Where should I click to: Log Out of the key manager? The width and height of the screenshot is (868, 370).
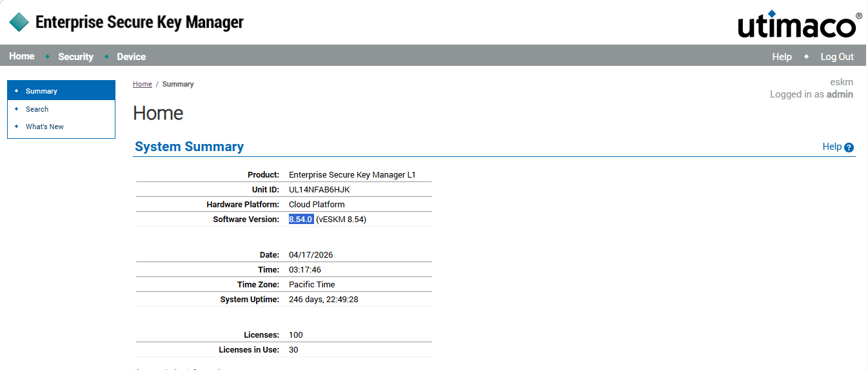[837, 57]
